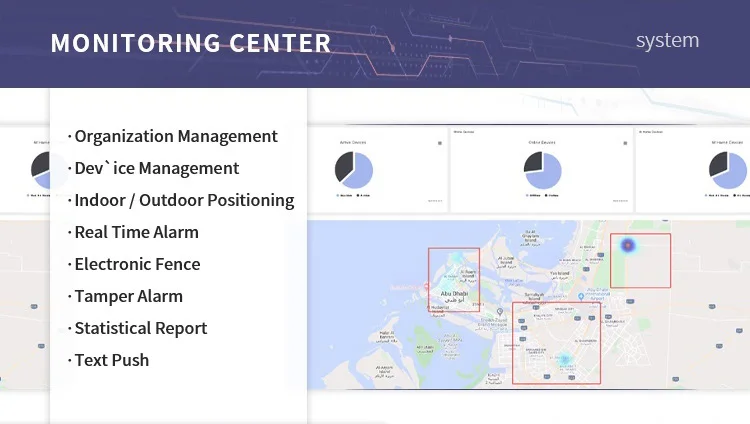
Task: Click the dark slice of the leftmost partial pie chart
Action: click(x=40, y=165)
